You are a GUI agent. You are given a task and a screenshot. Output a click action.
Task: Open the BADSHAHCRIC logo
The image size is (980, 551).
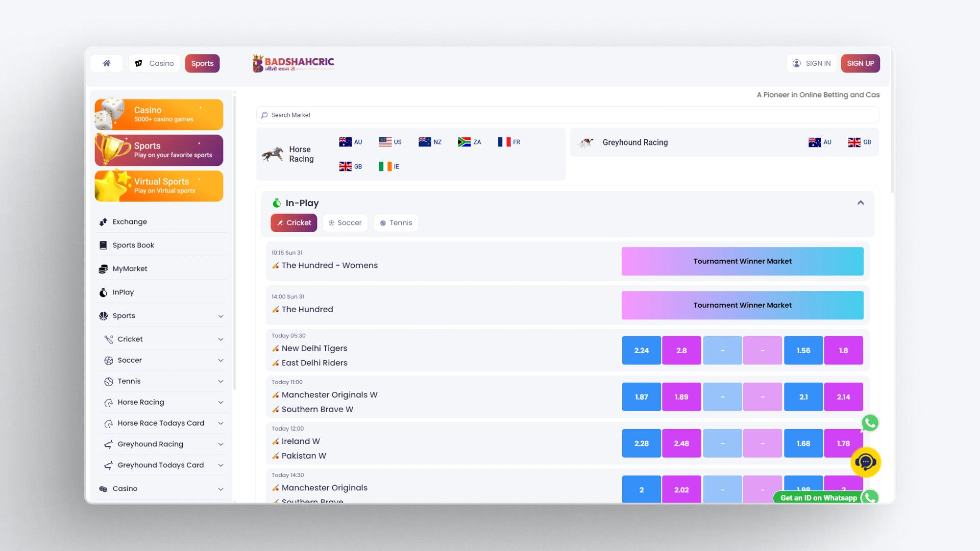tap(293, 63)
